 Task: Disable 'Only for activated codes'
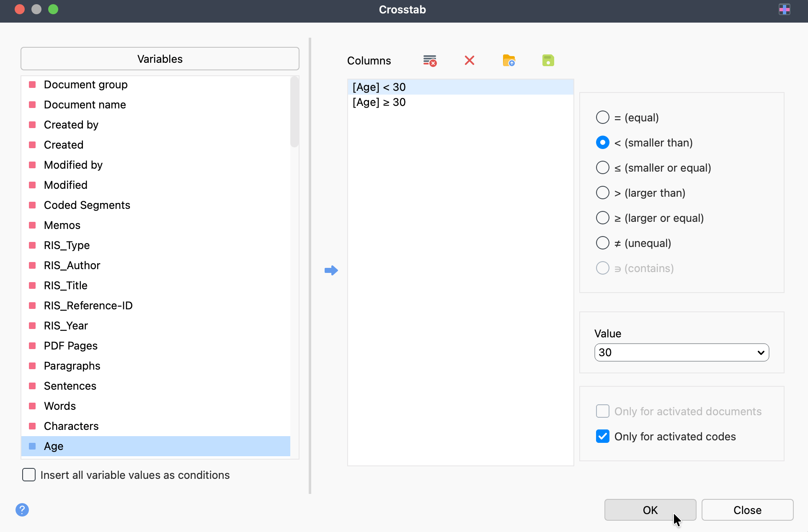pos(603,436)
